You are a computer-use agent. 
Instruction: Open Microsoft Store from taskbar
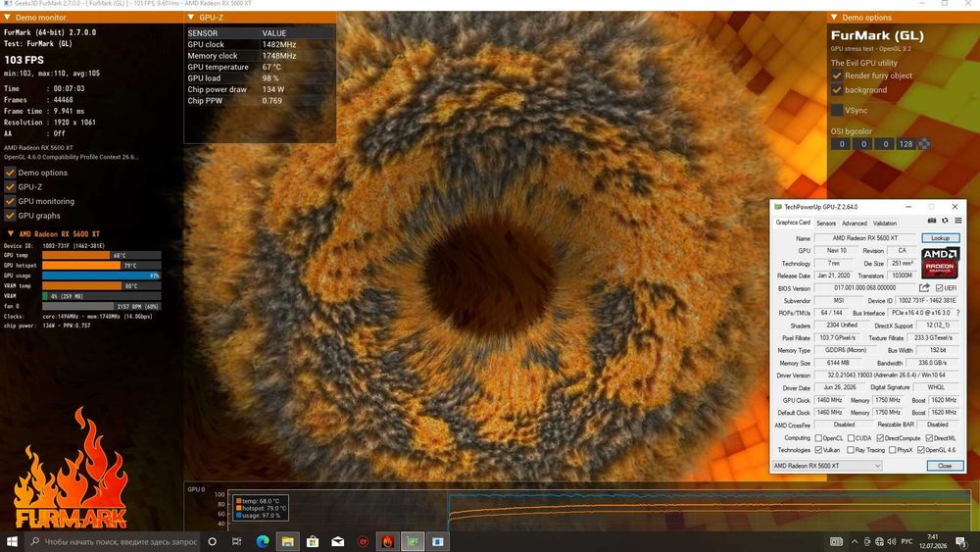click(x=313, y=541)
